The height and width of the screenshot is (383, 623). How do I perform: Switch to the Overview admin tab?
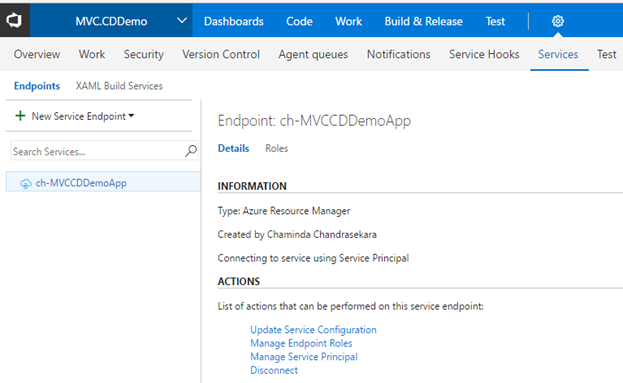pyautogui.click(x=37, y=54)
